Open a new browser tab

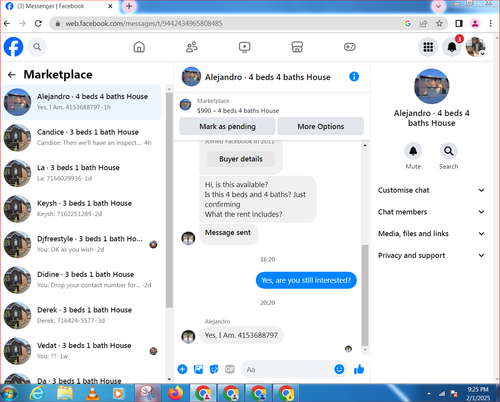pyautogui.click(x=129, y=6)
